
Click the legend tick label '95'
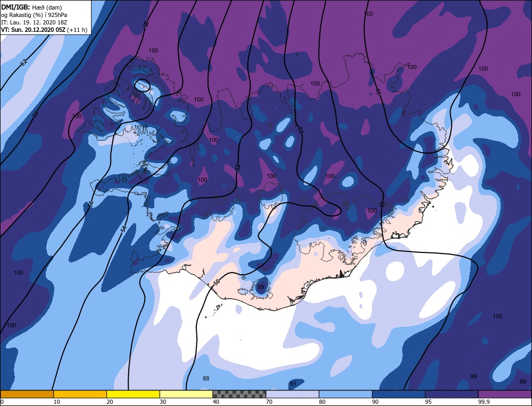[x=428, y=402]
